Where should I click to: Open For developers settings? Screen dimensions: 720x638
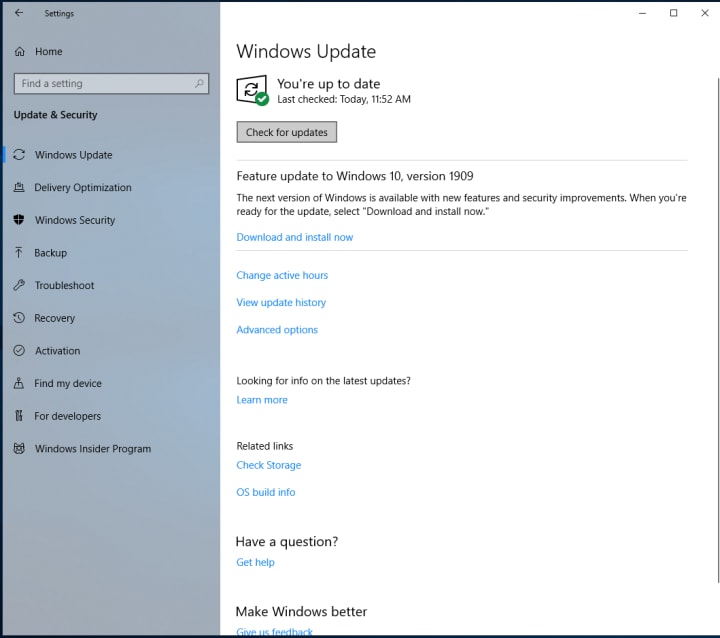67,416
